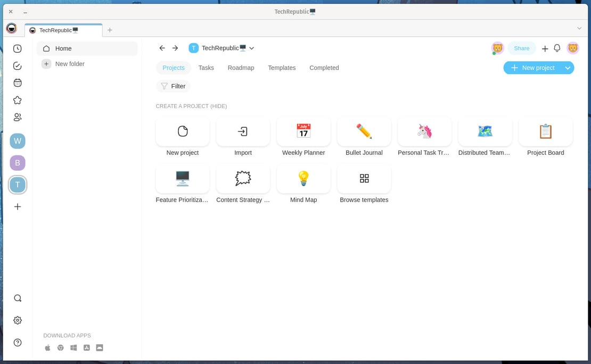
Task: Expand the New project dropdown arrow
Action: (x=567, y=68)
